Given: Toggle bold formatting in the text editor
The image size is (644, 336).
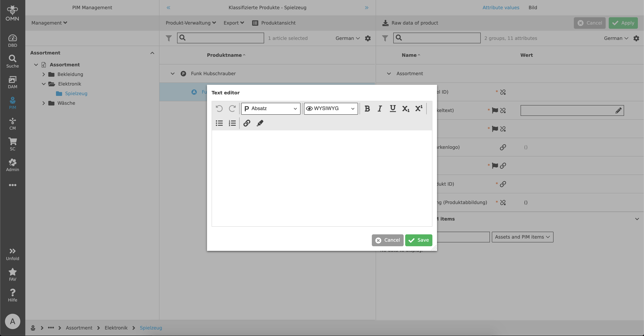Looking at the screenshot, I should pos(367,108).
